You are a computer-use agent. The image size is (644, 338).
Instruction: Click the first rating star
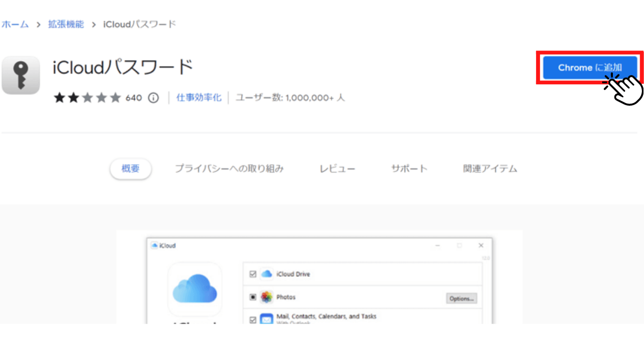59,97
